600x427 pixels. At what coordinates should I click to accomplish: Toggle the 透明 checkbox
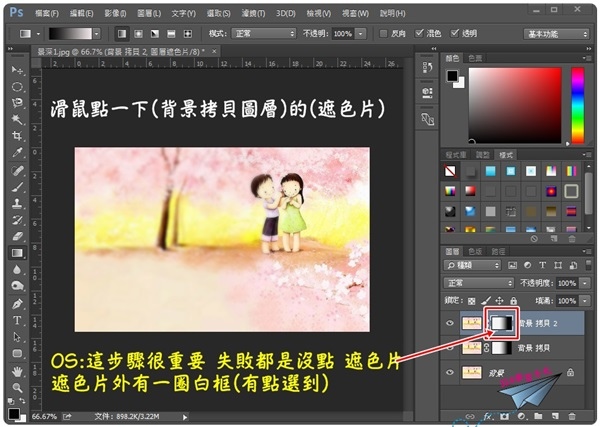pyautogui.click(x=454, y=33)
